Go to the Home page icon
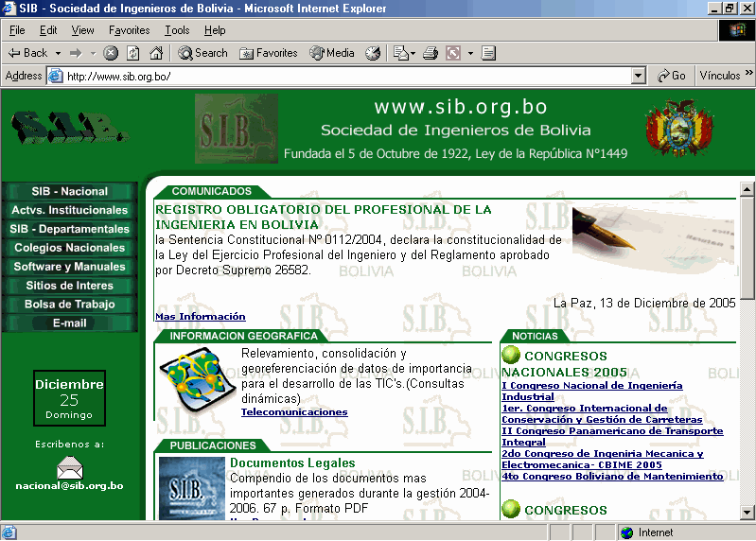This screenshot has width=756, height=541. pyautogui.click(x=156, y=53)
